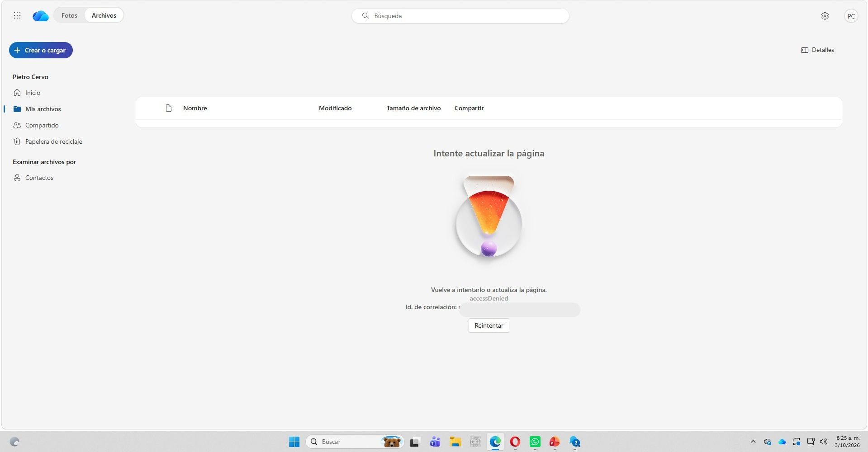Screen dimensions: 868x452
Task: Switch to the Fotos tab
Action: (69, 15)
